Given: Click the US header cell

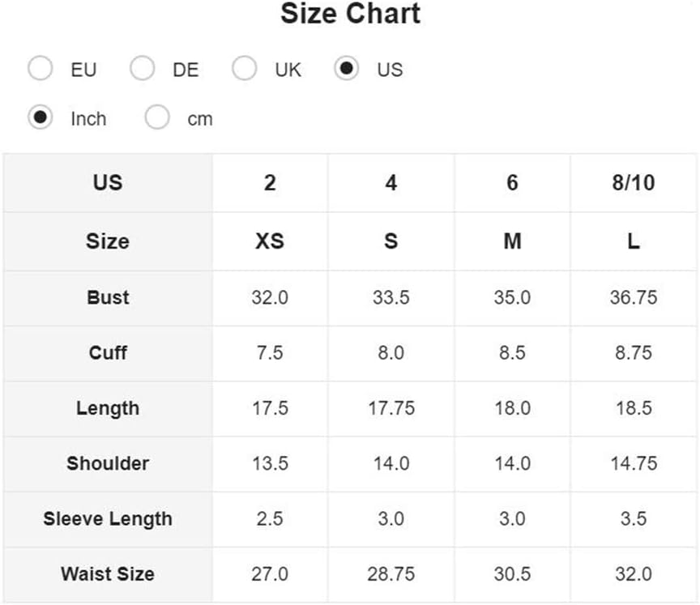Looking at the screenshot, I should coord(108,183).
